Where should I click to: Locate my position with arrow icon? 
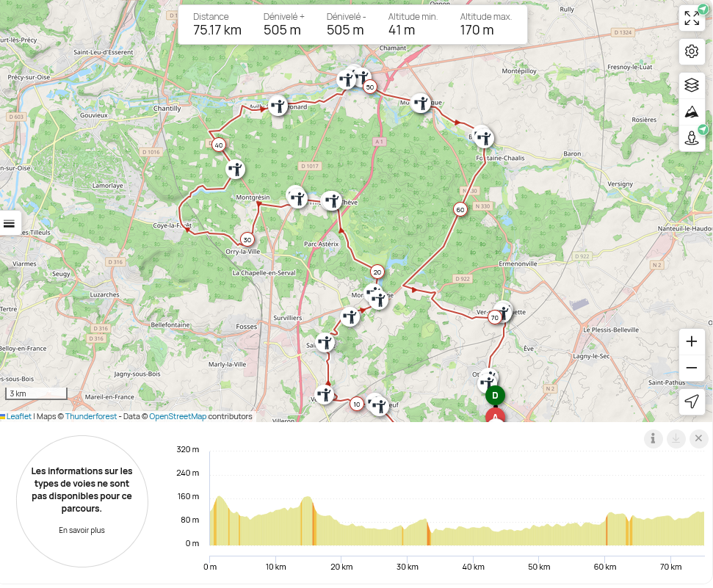(692, 402)
